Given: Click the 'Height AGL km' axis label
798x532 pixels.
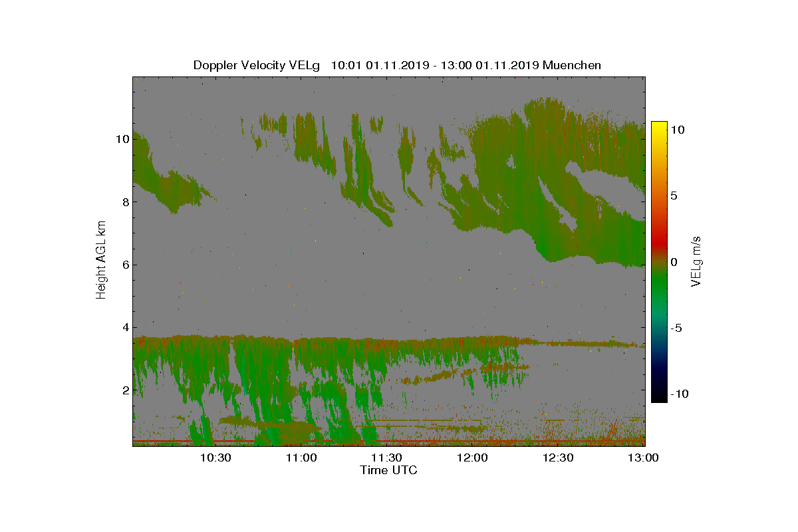Looking at the screenshot, I should [101, 261].
